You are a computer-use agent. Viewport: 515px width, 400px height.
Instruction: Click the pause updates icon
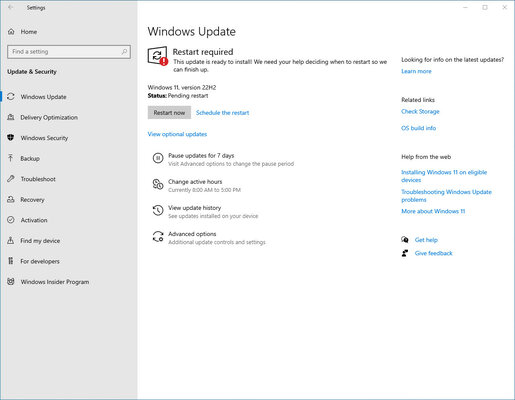(158, 158)
